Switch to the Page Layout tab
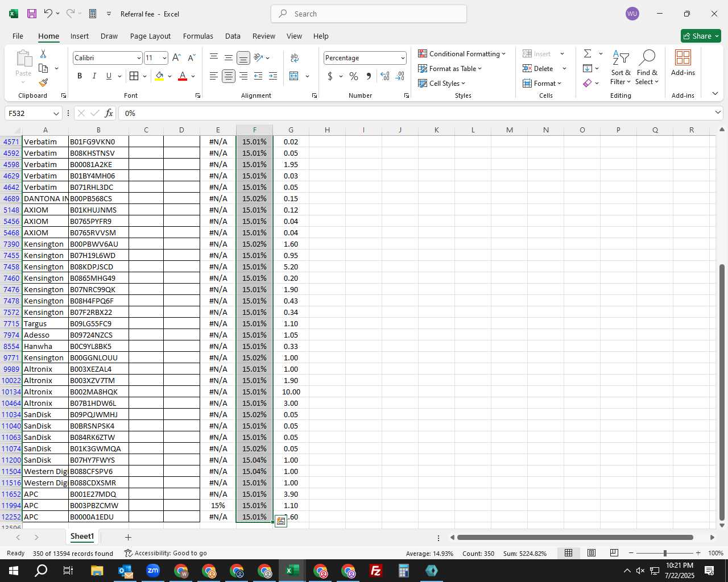Viewport: 728px width, 582px height. pyautogui.click(x=150, y=36)
